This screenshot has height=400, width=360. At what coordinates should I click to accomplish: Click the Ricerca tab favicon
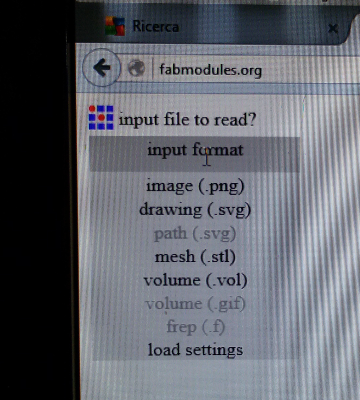pos(115,26)
